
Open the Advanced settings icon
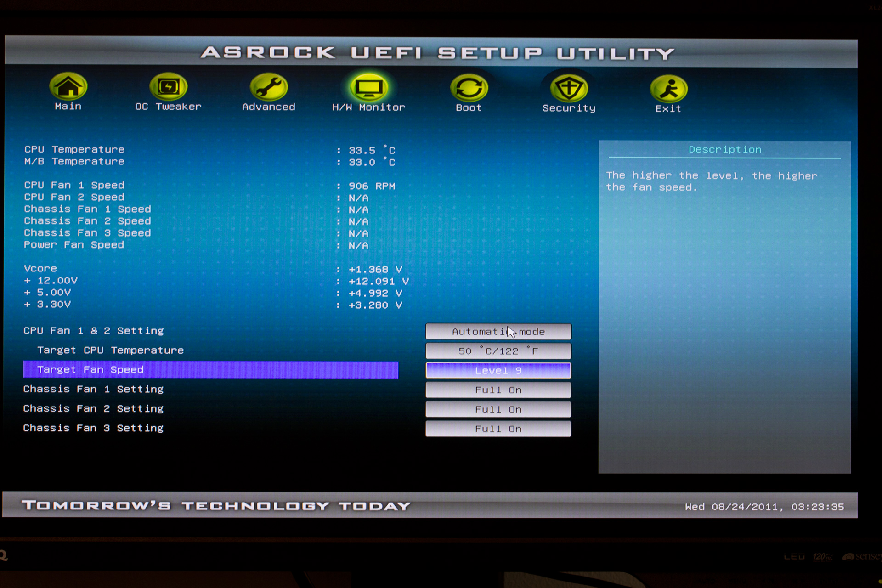pos(269,87)
